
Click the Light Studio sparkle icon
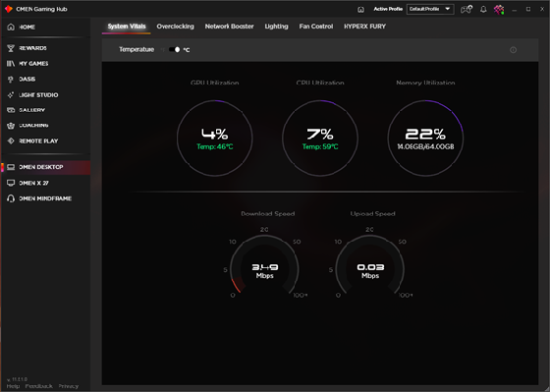[11, 94]
